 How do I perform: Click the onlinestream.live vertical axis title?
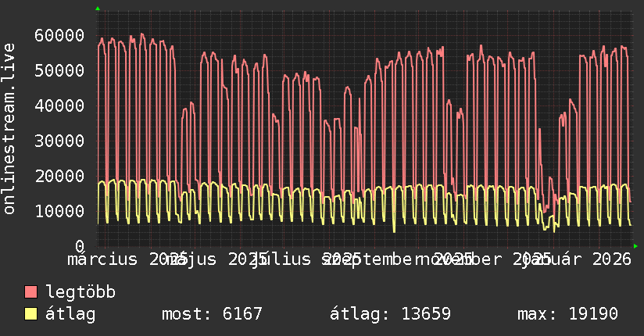[9, 130]
